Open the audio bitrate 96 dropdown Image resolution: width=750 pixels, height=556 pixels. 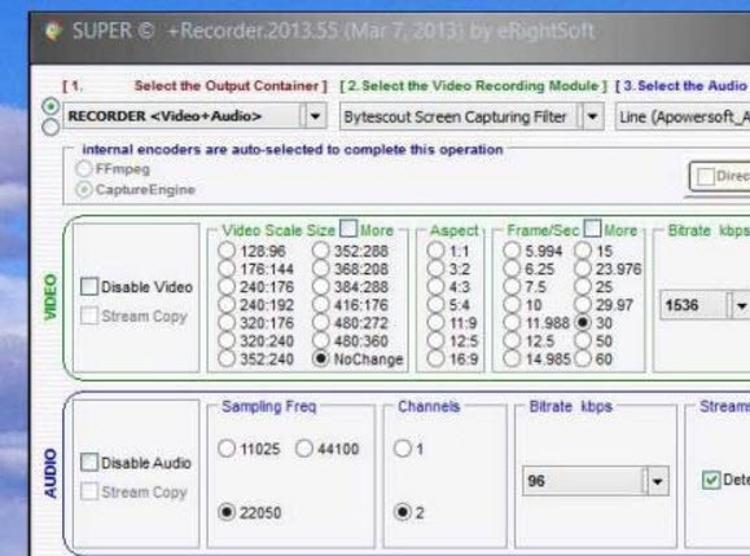point(657,482)
